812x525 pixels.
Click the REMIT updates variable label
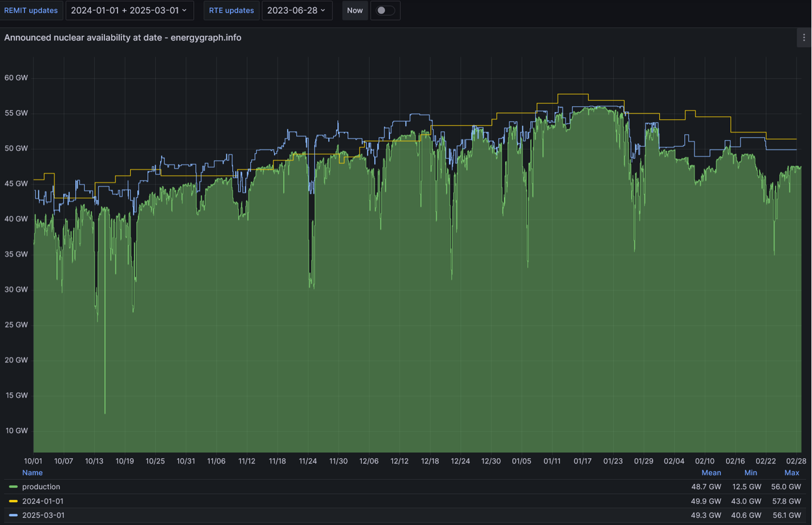point(31,11)
